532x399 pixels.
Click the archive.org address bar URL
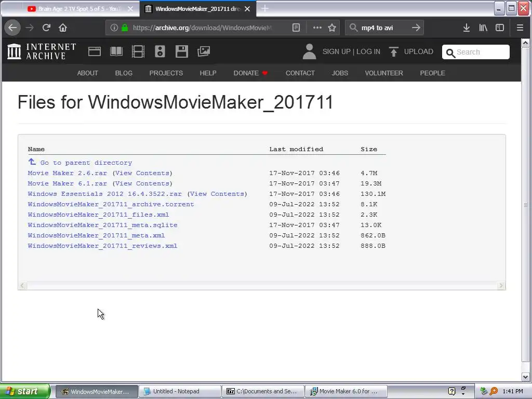pyautogui.click(x=202, y=28)
